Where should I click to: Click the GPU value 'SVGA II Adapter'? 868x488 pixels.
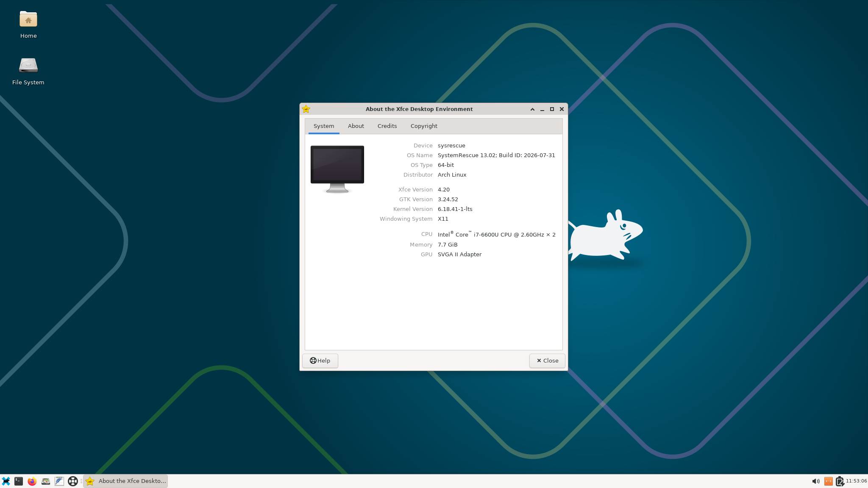(x=459, y=255)
